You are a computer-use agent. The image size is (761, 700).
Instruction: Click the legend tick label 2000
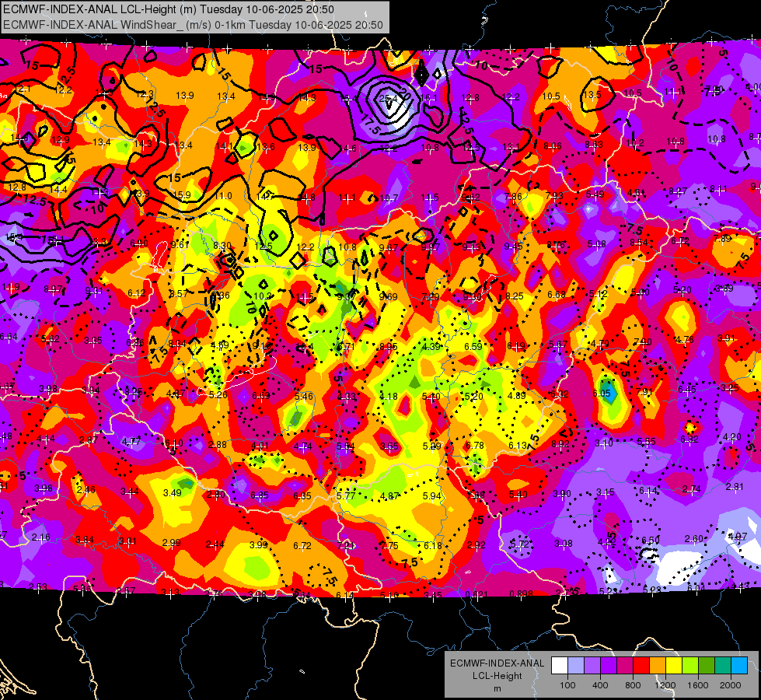pos(730,685)
